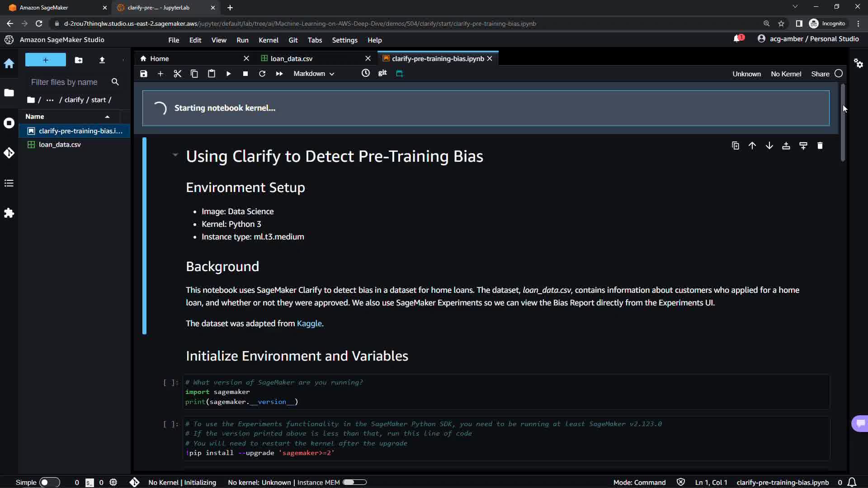Switch to the loan_data.csv tab

292,59
